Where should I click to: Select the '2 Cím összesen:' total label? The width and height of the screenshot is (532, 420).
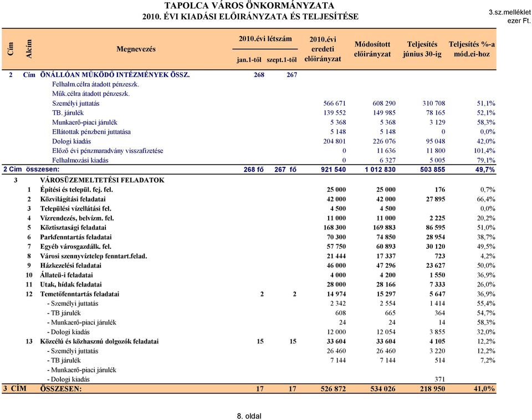point(31,169)
